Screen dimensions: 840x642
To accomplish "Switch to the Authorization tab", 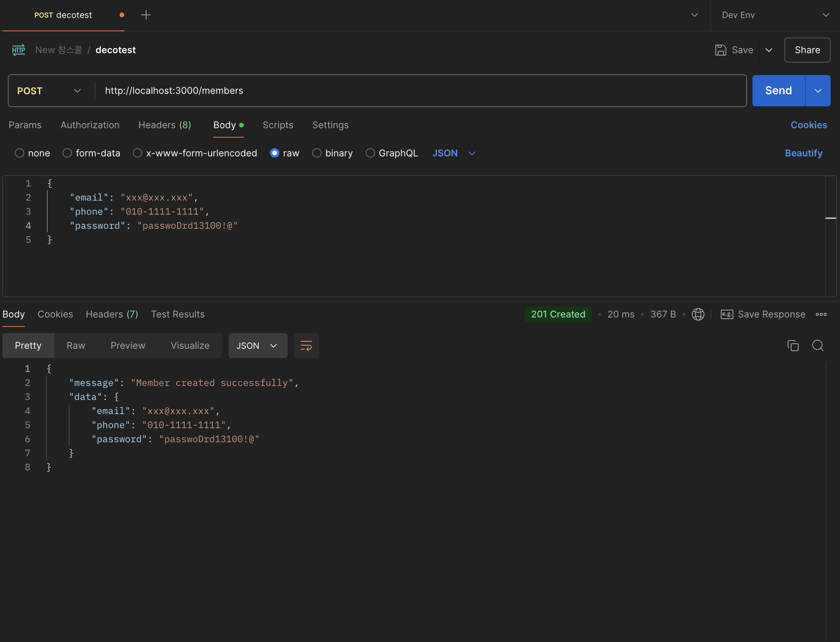I will pyautogui.click(x=90, y=125).
